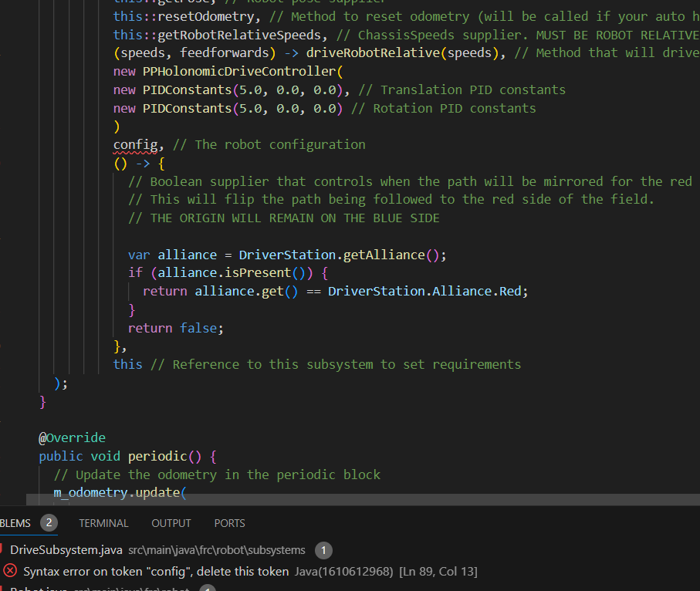Click the "return false;" statement
Viewport: 700px width, 591px height.
click(175, 328)
